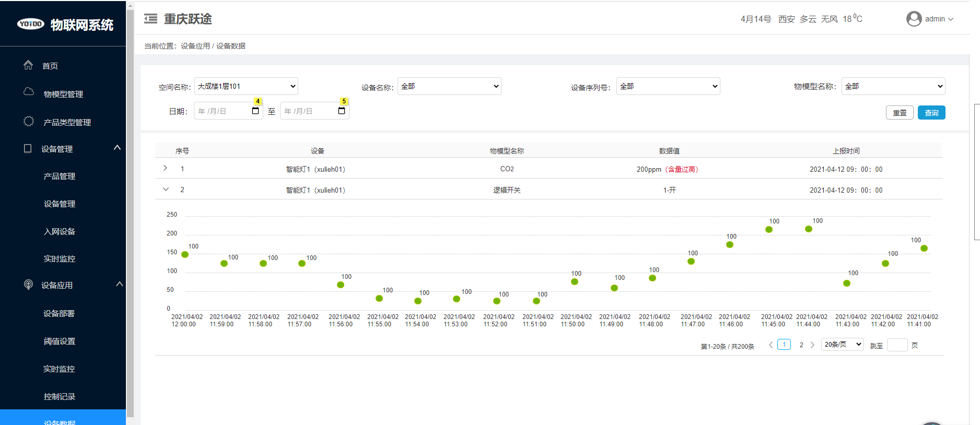Open the 首页 menu item
Viewport: 980px width, 425px height.
click(50, 66)
